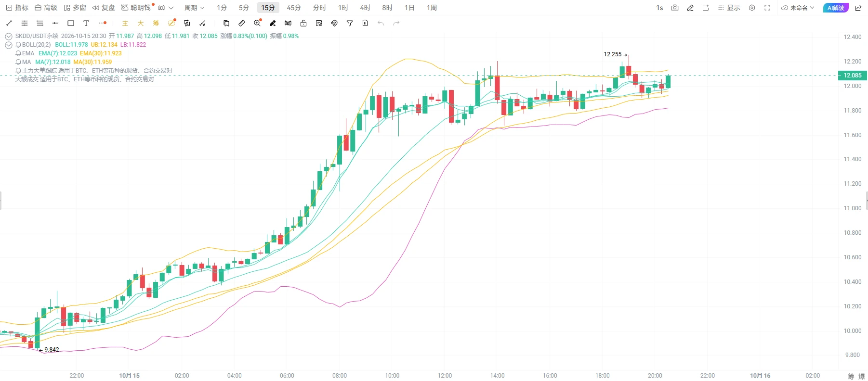Toggle the EMA indicator alert bell
Image resolution: width=868 pixels, height=381 pixels.
pyautogui.click(x=18, y=53)
